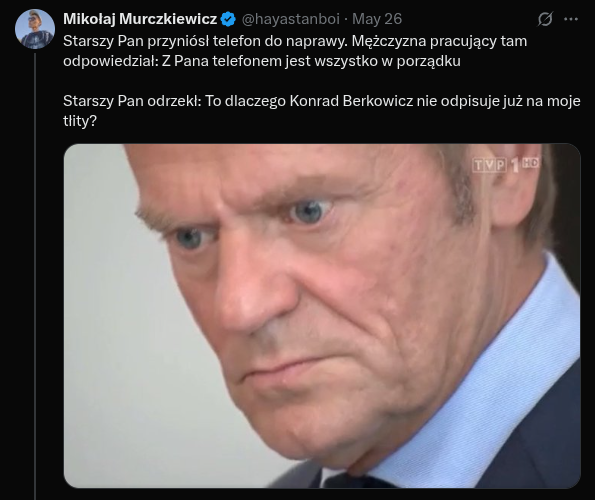
Task: Expand the attached photo of the man
Action: (322, 316)
